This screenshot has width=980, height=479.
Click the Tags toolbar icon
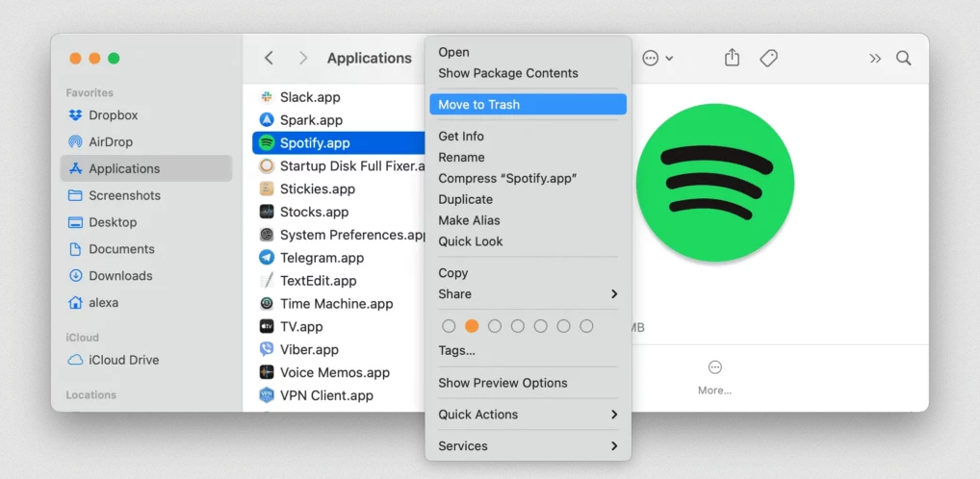[x=769, y=58]
